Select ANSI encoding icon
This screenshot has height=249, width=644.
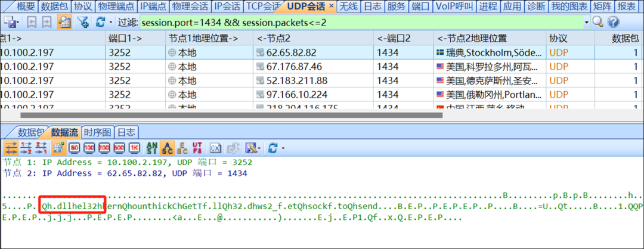click(151, 147)
